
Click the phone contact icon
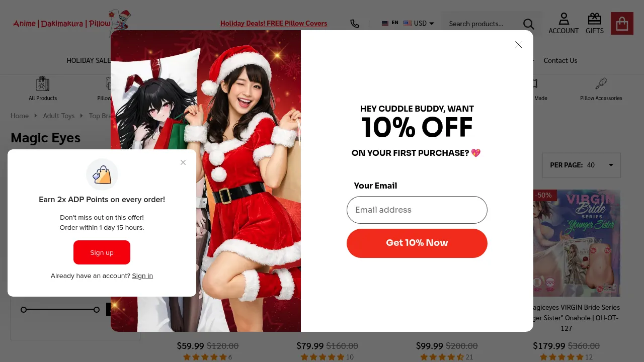355,24
